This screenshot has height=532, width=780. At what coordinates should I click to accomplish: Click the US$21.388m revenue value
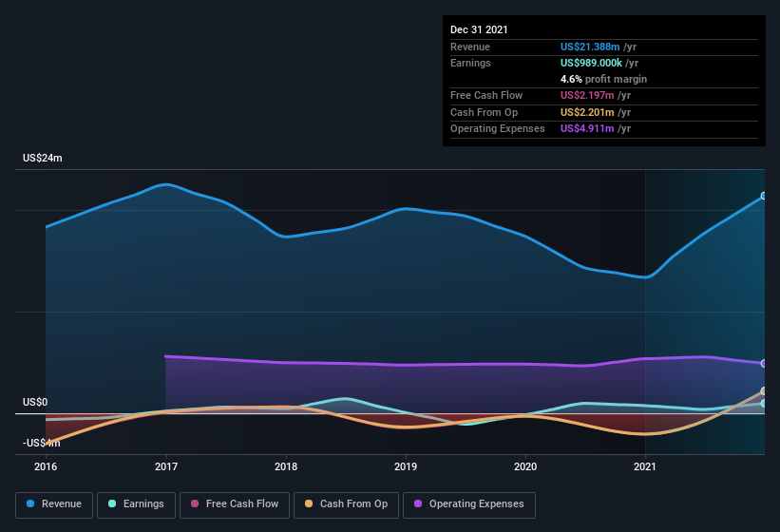tap(590, 47)
